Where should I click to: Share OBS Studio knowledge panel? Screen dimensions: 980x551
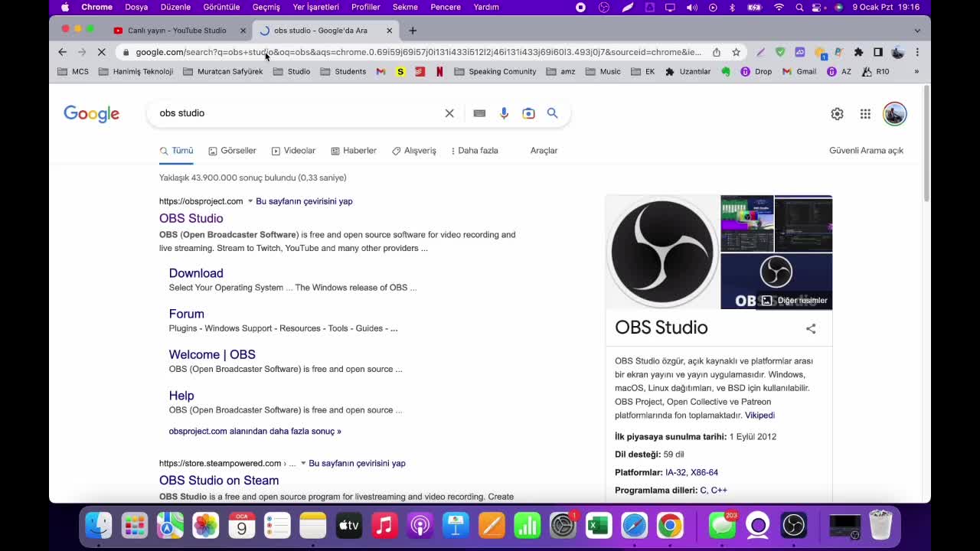pyautogui.click(x=811, y=328)
